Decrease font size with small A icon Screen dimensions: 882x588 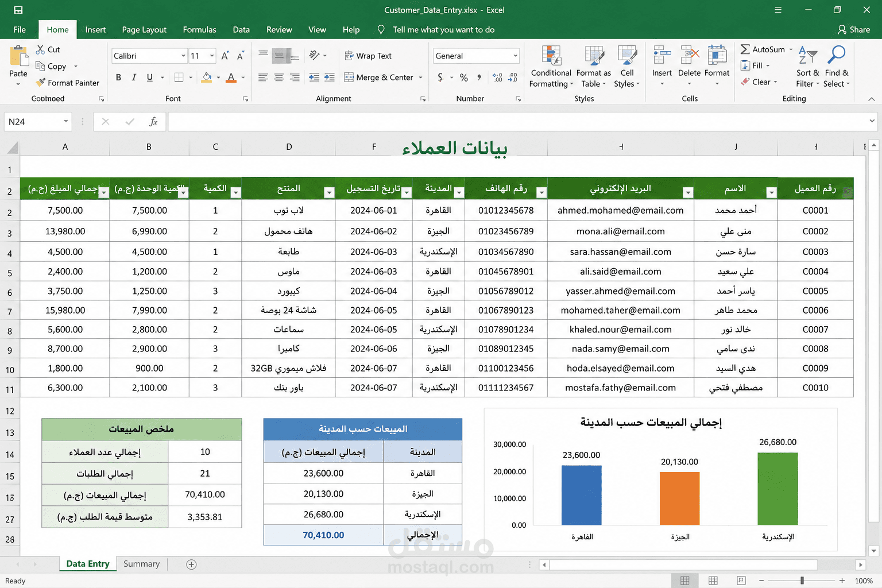point(240,56)
